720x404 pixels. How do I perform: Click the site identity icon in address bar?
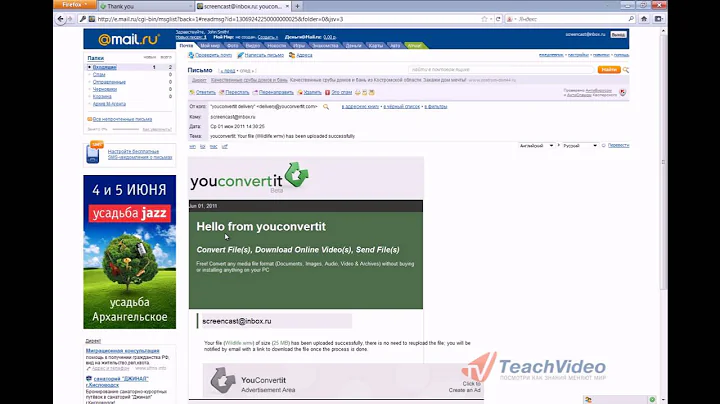click(x=92, y=19)
